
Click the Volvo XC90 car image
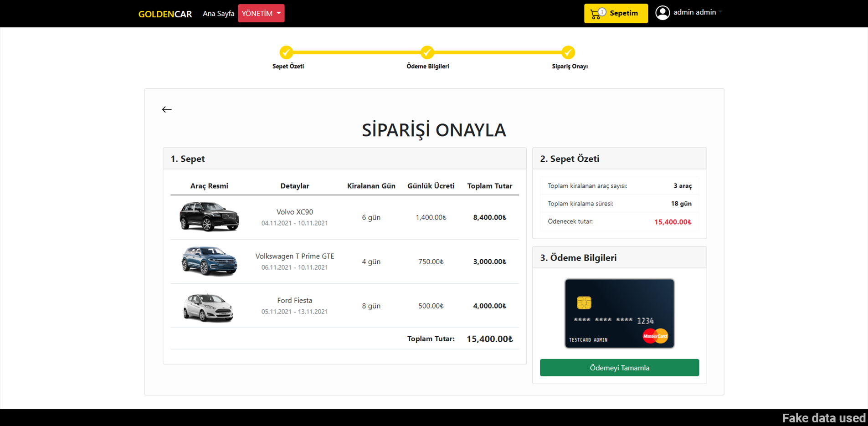209,217
